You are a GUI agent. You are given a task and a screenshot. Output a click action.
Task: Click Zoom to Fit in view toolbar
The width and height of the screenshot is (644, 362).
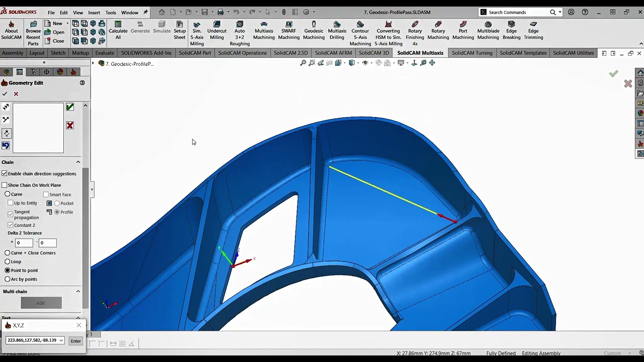tap(303, 63)
